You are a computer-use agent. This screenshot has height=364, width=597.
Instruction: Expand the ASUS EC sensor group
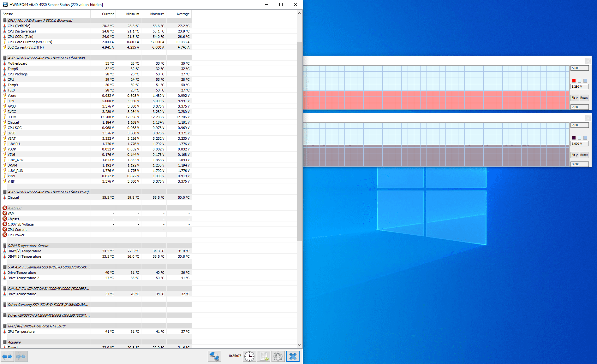click(97, 208)
